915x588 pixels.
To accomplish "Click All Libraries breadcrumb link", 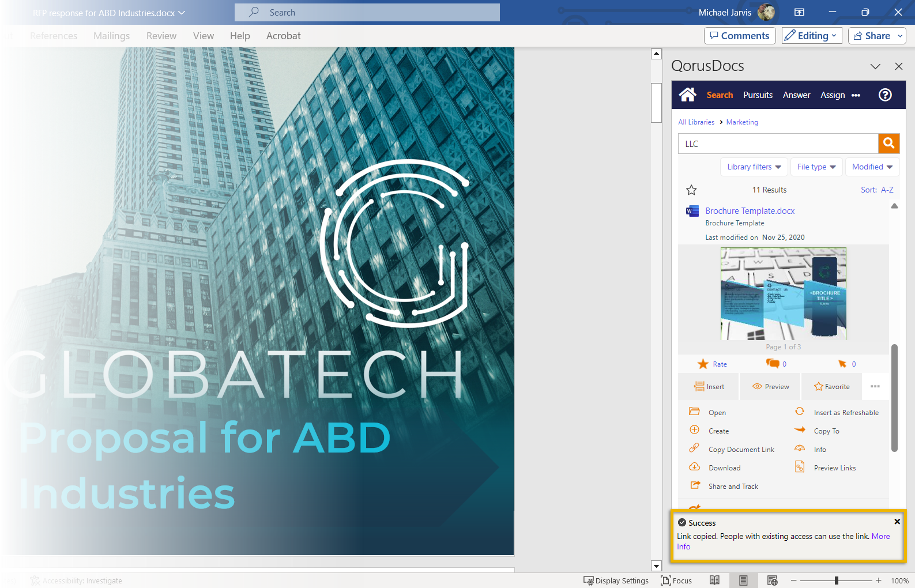I will pos(696,122).
